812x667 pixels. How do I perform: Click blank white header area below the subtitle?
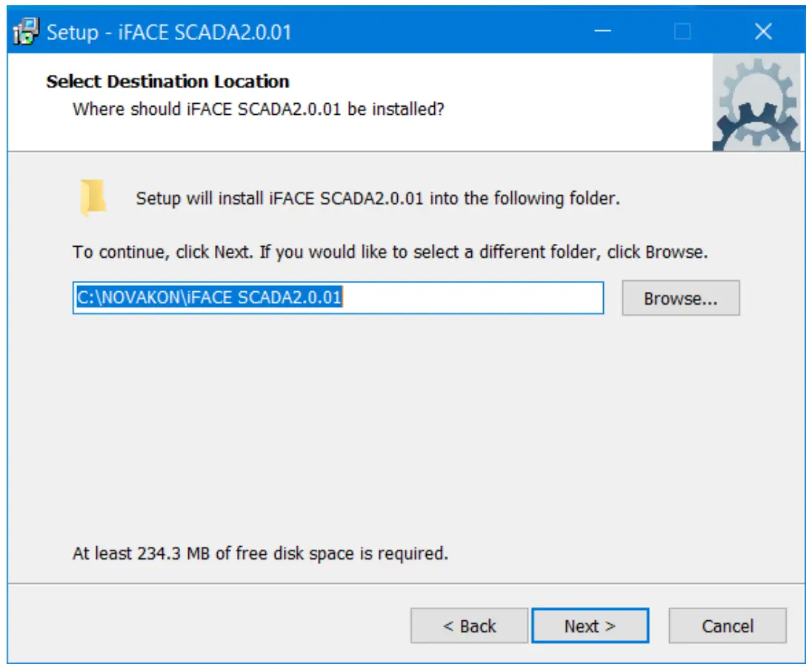coord(370,136)
